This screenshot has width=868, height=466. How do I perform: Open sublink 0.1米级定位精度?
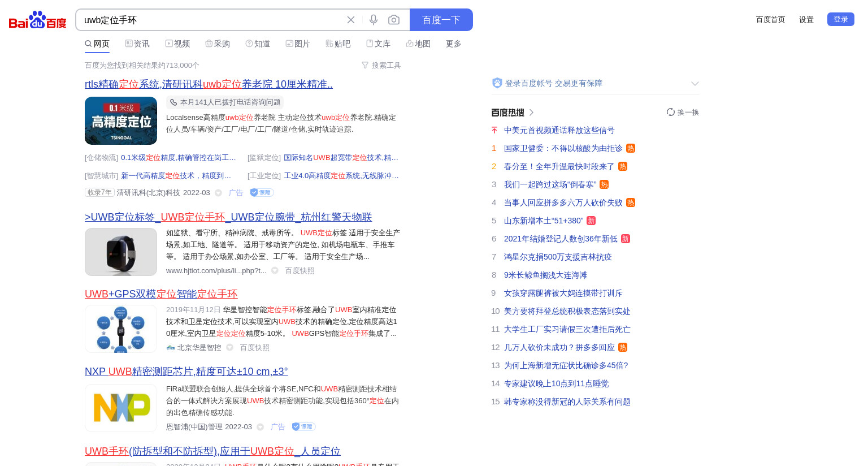click(179, 158)
